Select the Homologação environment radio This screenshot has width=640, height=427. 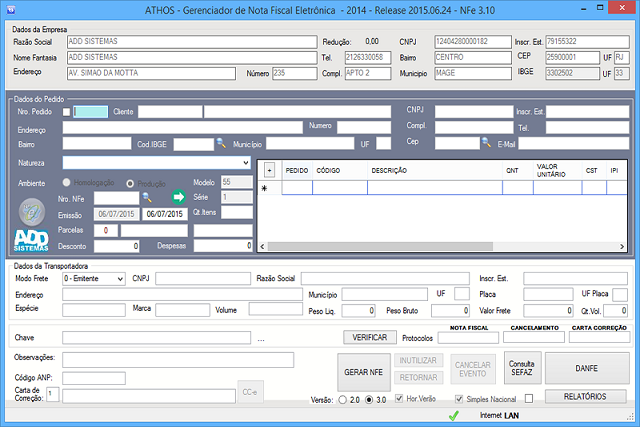66,182
